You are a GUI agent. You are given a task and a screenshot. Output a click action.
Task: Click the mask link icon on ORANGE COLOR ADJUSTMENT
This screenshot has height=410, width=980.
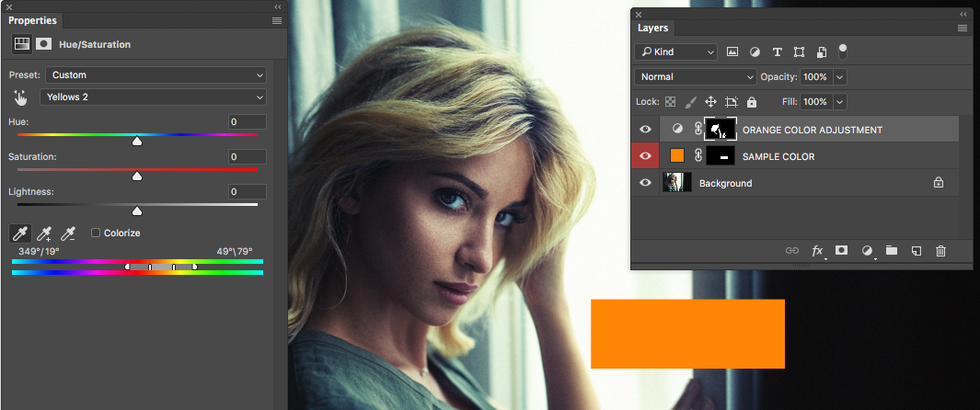(x=698, y=130)
